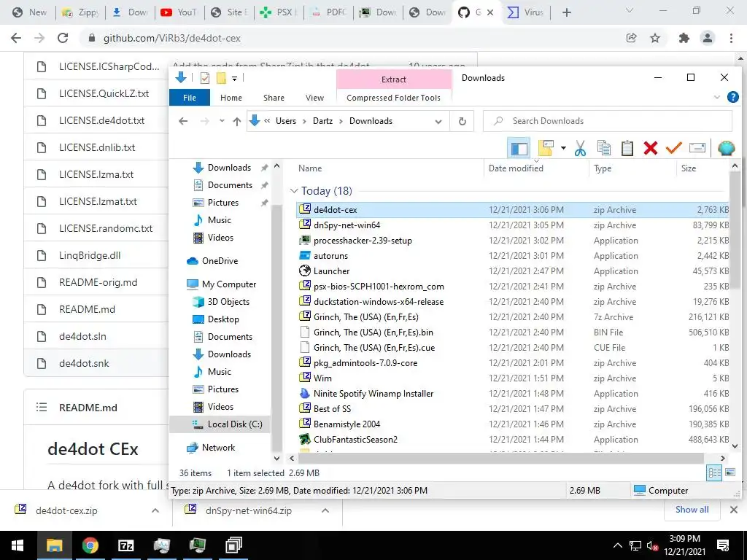Select the dnSpy-net-win64 zip file
Viewport: 747px width, 560px height.
click(x=347, y=225)
